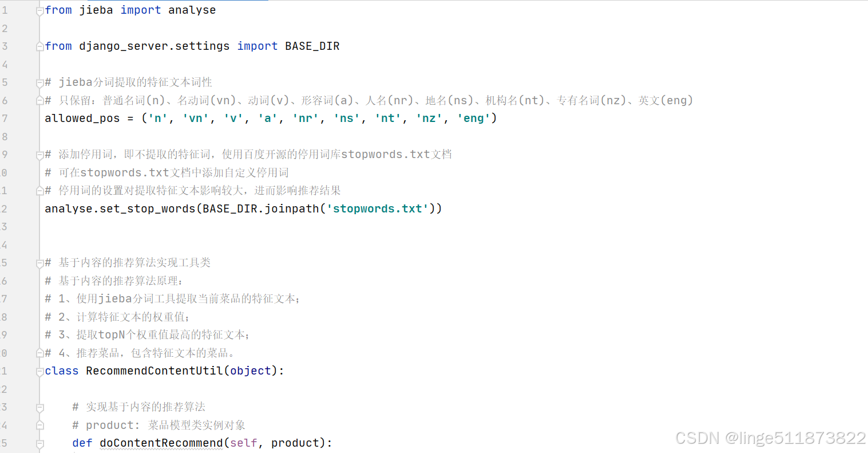Click comment '# 可在stopwords.txt文档中添加自定义停用词'

pos(167,172)
